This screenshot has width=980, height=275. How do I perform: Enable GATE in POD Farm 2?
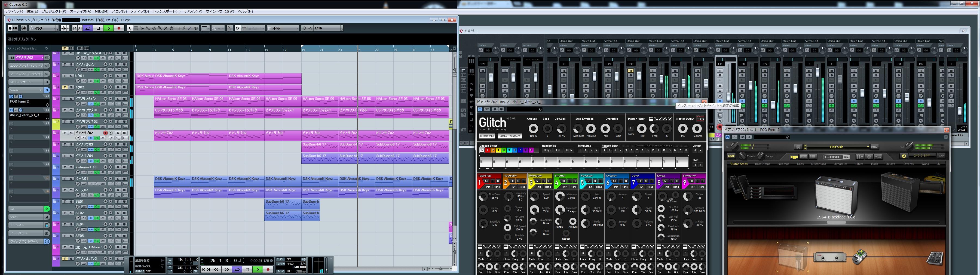731,156
